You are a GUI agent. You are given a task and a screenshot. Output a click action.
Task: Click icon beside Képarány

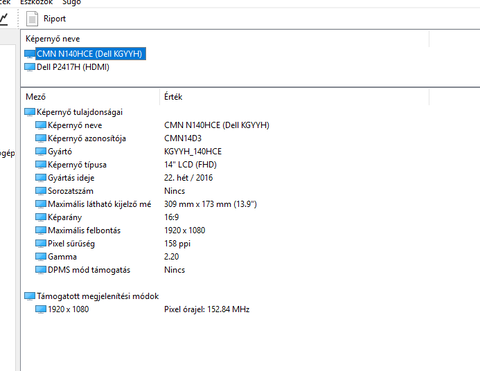click(x=41, y=217)
